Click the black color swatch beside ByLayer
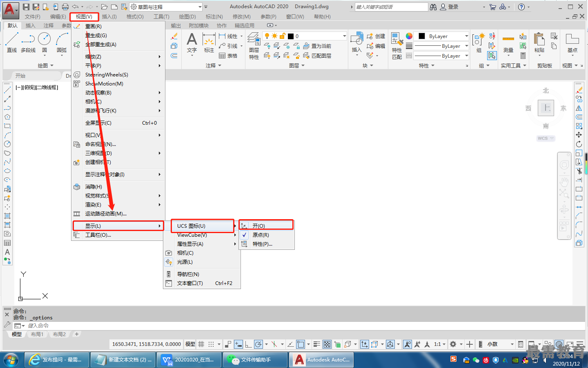 (422, 36)
